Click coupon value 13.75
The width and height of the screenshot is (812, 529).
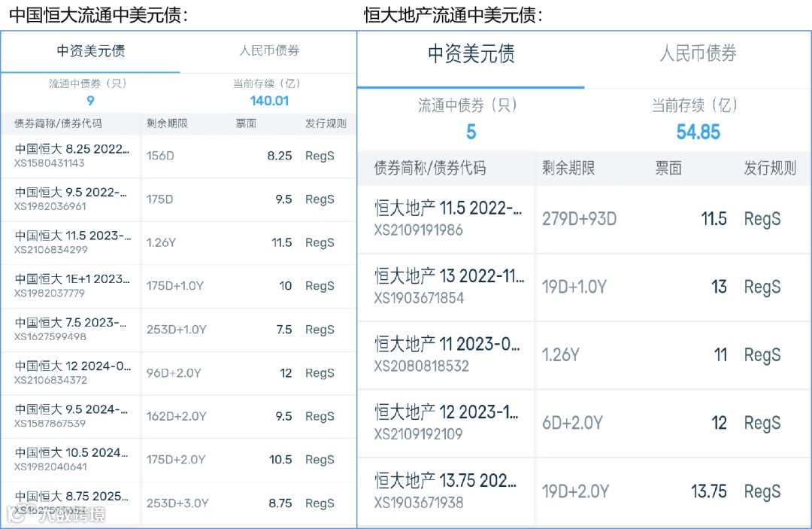(708, 491)
